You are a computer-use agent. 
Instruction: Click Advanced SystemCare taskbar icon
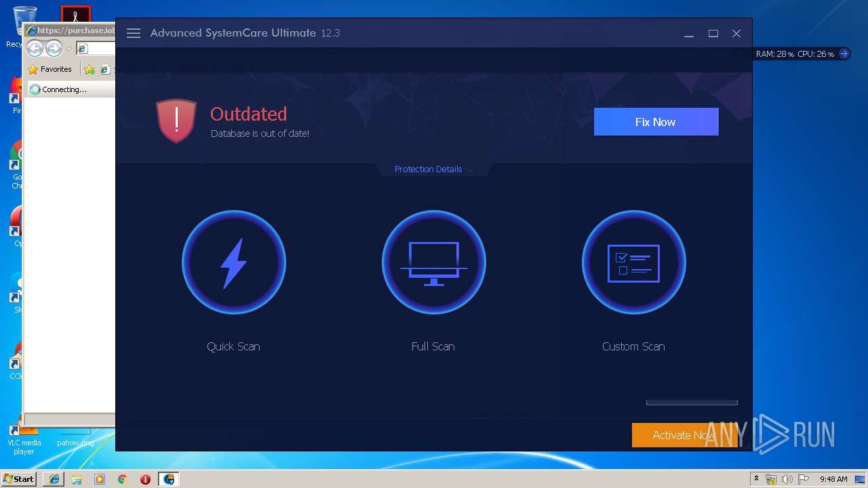(168, 479)
